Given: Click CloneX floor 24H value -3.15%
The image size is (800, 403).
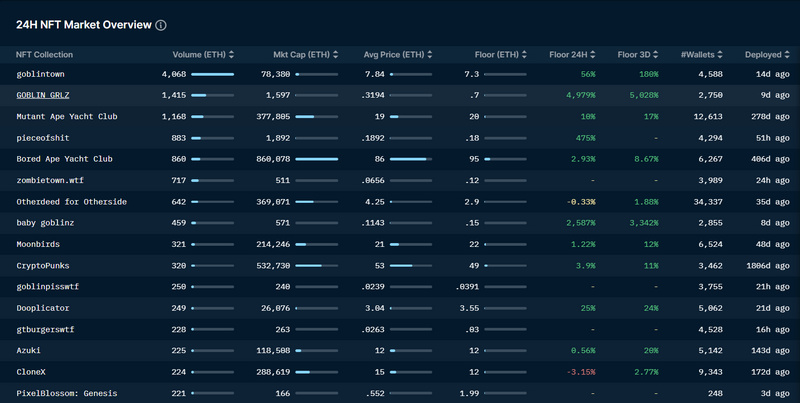Looking at the screenshot, I should (581, 372).
